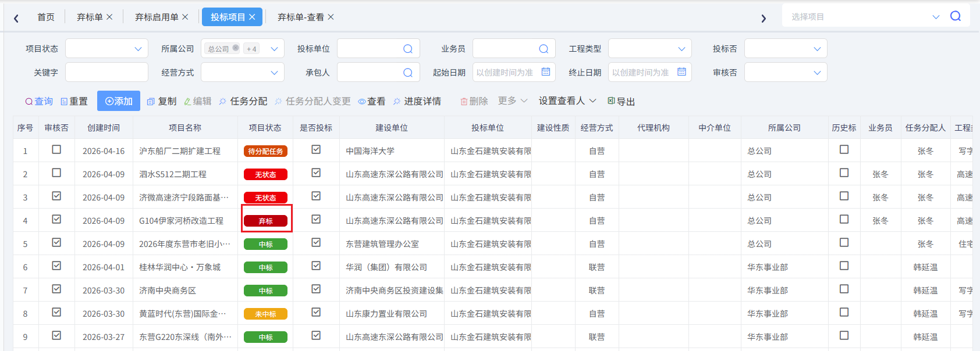Open the 审核否 filter dropdown

[x=786, y=73]
